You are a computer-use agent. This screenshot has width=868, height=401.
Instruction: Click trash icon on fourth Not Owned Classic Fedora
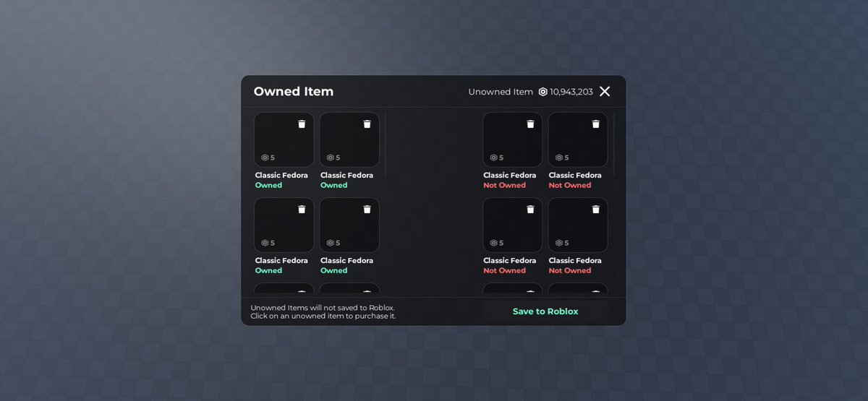(x=595, y=210)
